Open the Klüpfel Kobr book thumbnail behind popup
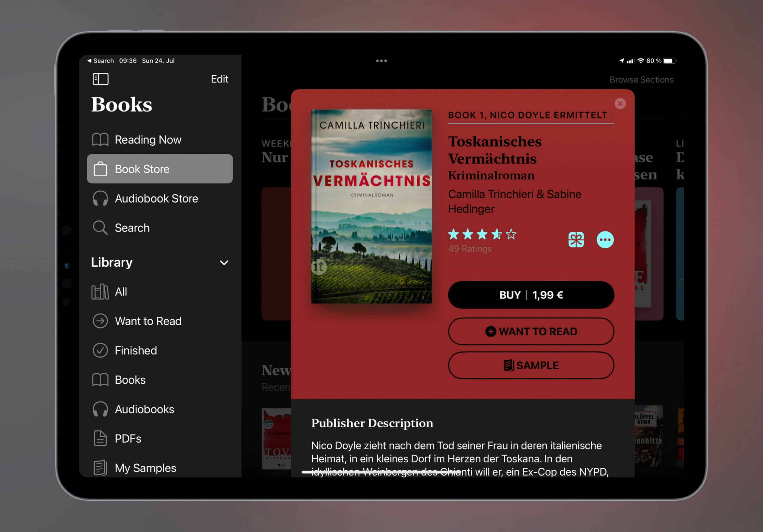Screen dimensions: 763x532 [649, 436]
